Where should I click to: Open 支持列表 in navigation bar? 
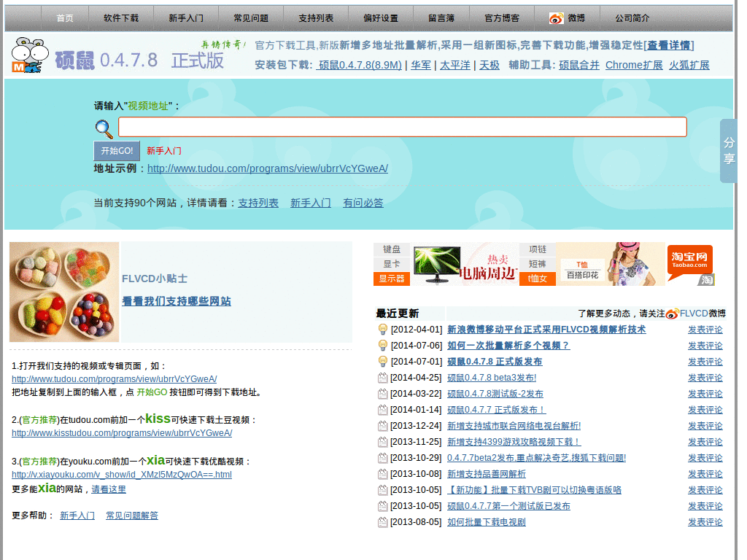316,18
